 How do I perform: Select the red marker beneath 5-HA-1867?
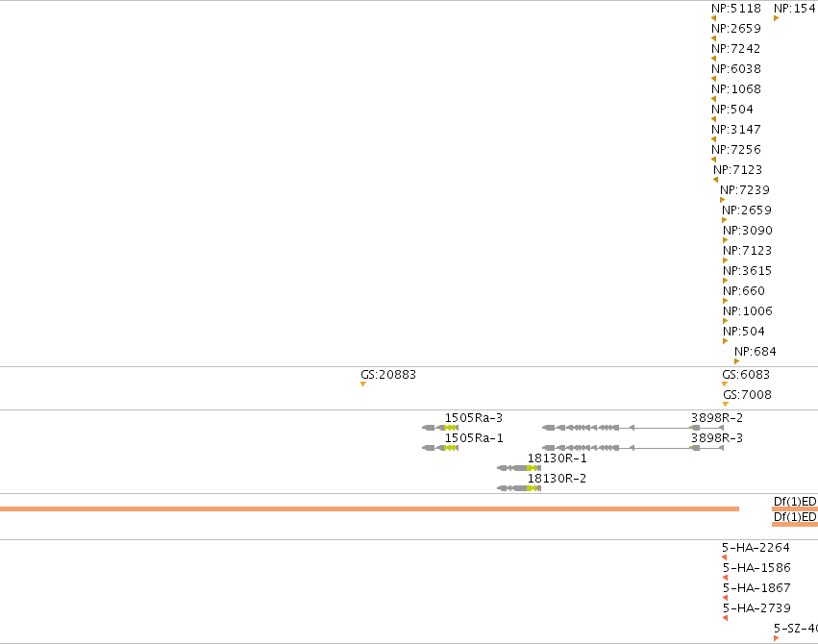tap(725, 598)
